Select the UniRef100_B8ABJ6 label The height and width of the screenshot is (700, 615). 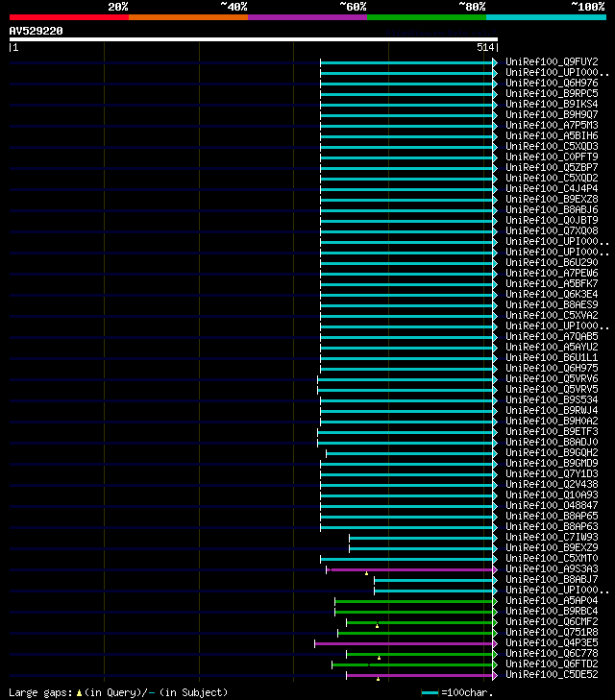[552, 210]
